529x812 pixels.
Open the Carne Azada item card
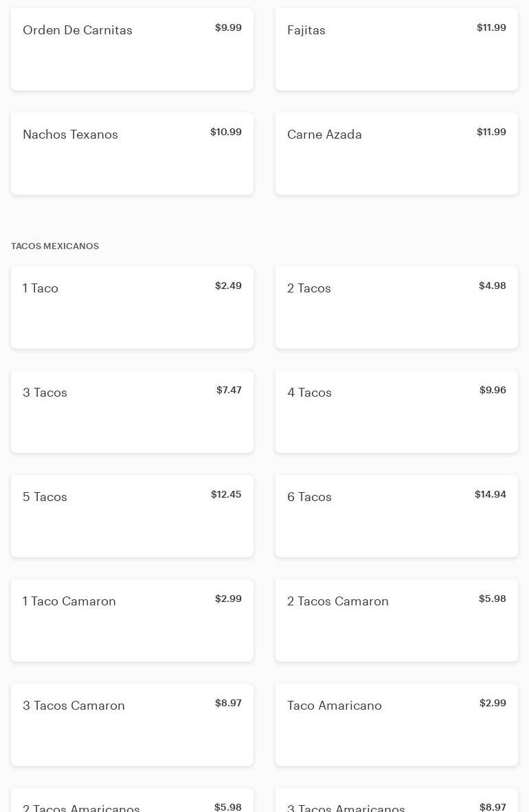tap(396, 154)
